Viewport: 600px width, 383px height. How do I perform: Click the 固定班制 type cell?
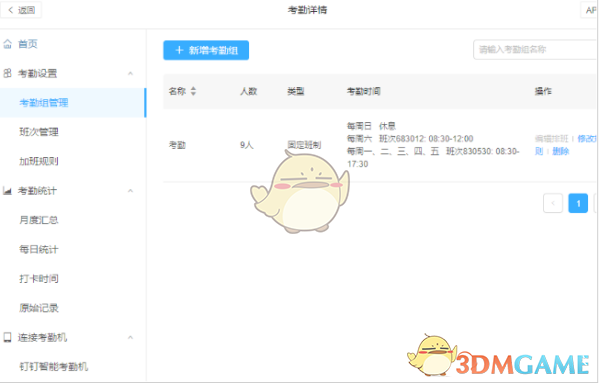coord(304,145)
